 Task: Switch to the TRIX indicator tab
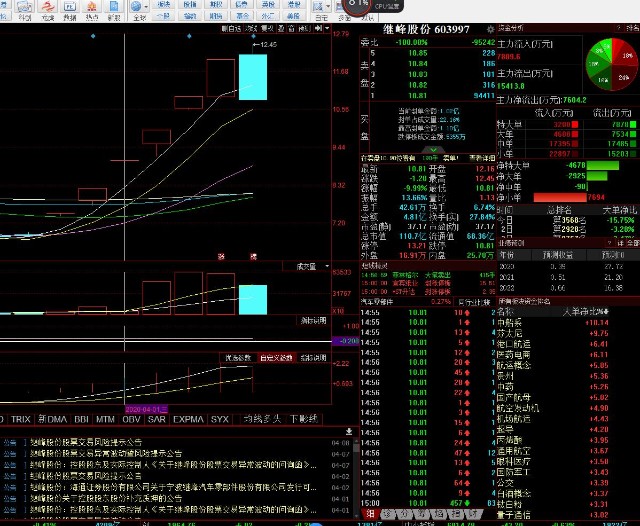(x=21, y=419)
